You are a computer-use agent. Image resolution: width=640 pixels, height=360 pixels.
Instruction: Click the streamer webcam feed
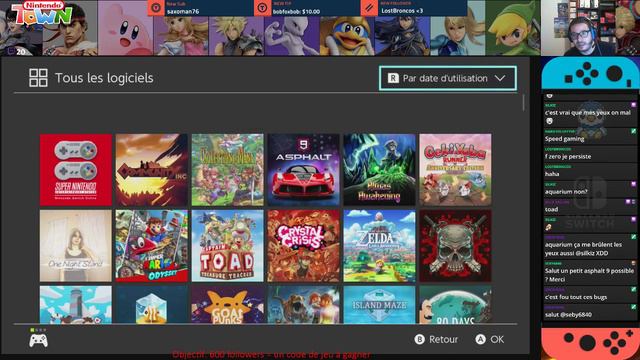click(590, 28)
